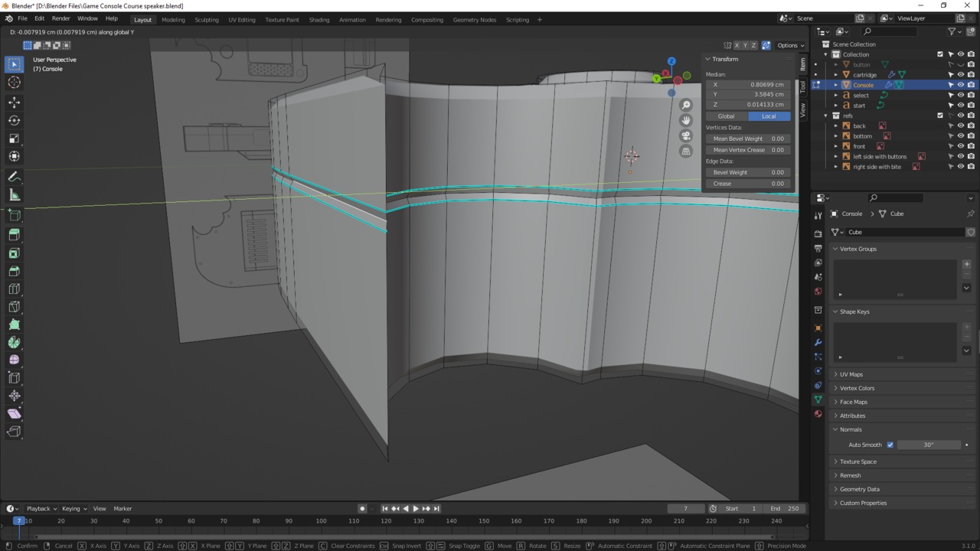This screenshot has height=551, width=980.
Task: Click the Local transform orientation button
Action: pyautogui.click(x=769, y=116)
